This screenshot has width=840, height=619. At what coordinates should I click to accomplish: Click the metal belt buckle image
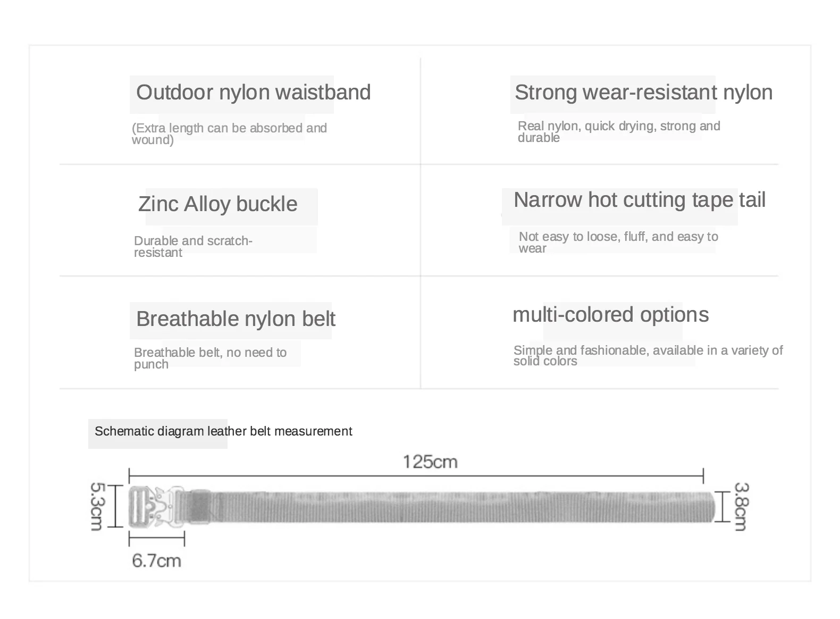coord(157,507)
